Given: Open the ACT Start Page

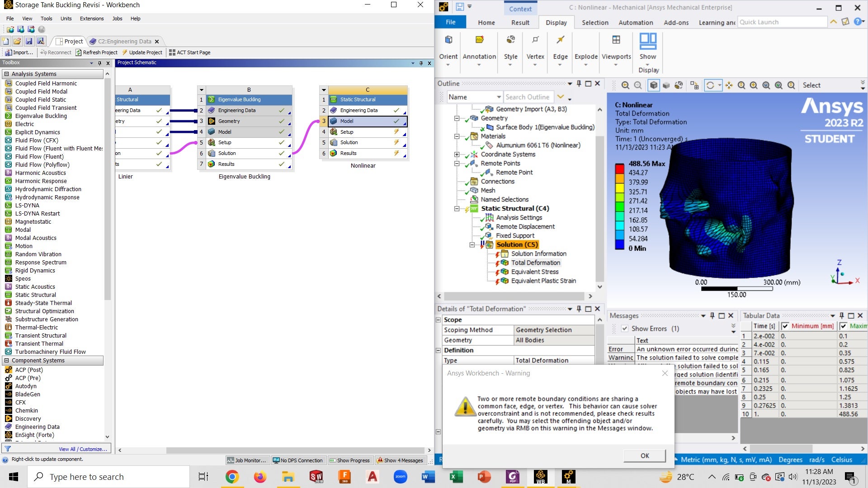Looking at the screenshot, I should 189,52.
